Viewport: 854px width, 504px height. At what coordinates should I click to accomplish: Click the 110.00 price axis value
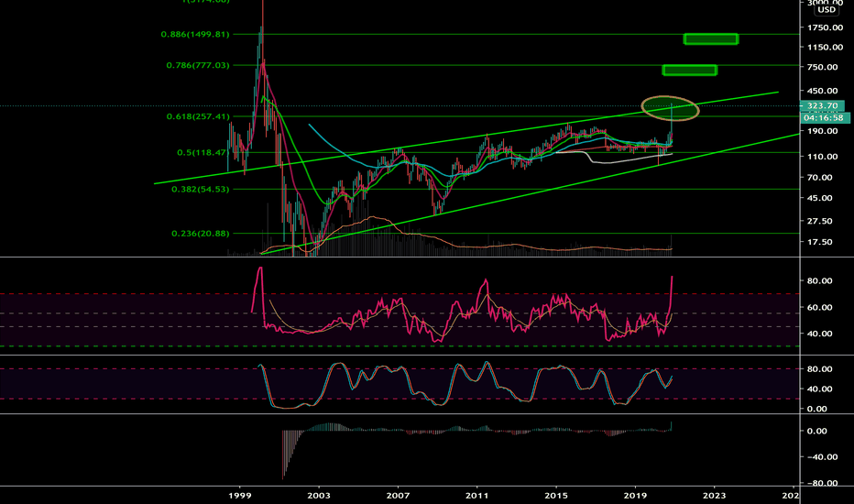[x=823, y=157]
